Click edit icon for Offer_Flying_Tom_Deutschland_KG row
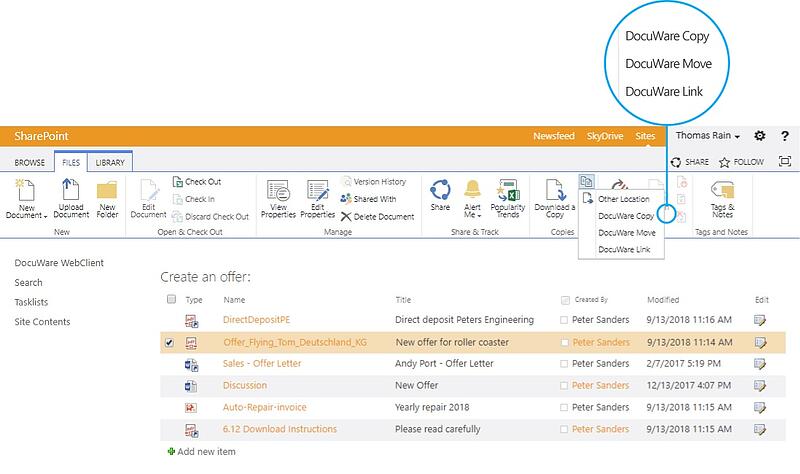The height and width of the screenshot is (474, 800). (x=760, y=343)
